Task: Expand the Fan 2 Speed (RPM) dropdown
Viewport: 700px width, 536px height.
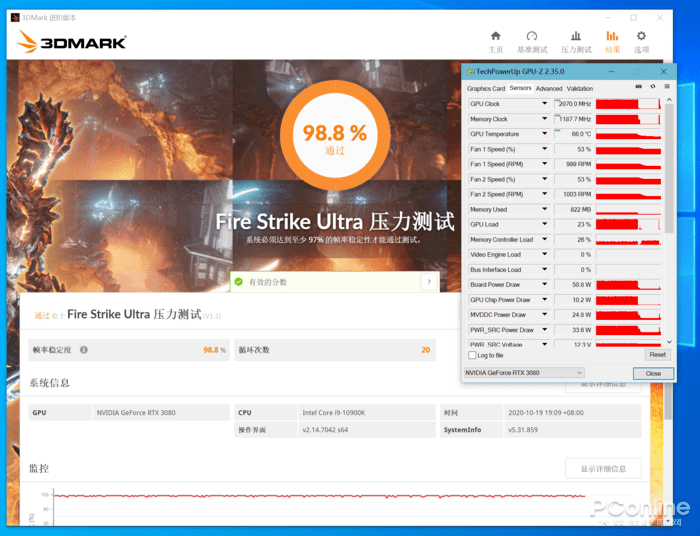Action: click(545, 194)
